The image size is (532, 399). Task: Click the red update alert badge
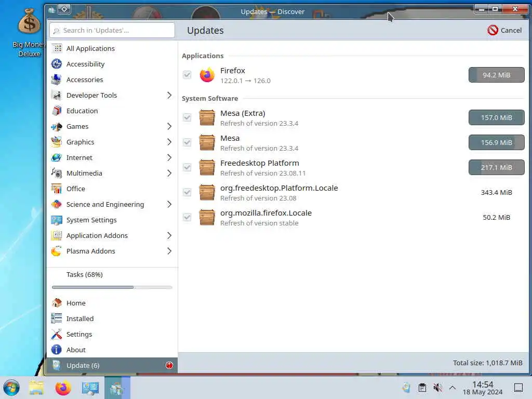[169, 365]
